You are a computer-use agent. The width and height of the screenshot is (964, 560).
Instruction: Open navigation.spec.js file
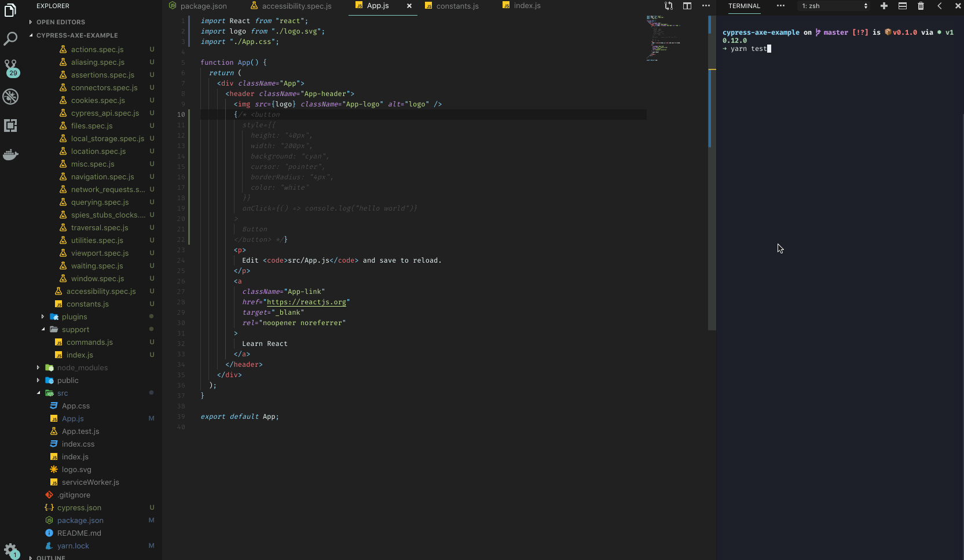pos(102,177)
